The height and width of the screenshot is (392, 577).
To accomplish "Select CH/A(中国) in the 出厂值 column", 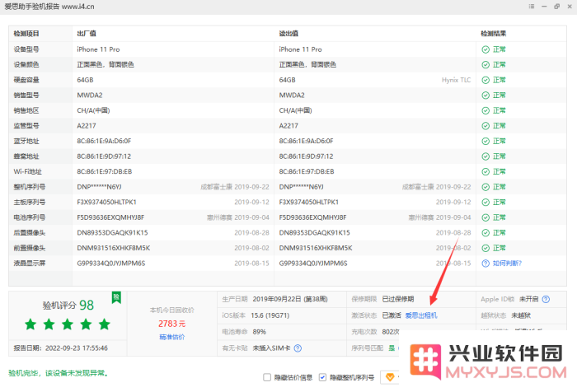I will click(x=93, y=110).
